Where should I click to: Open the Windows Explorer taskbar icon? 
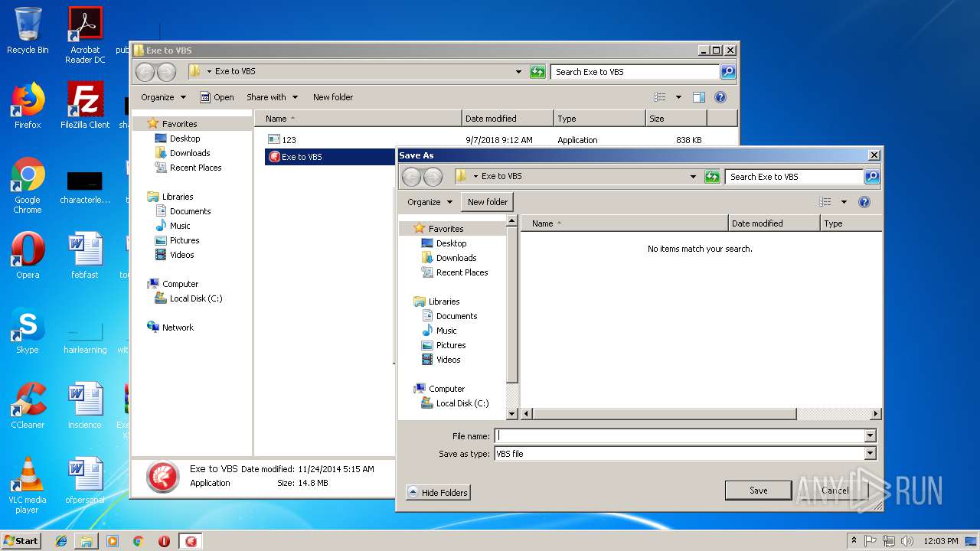(87, 541)
